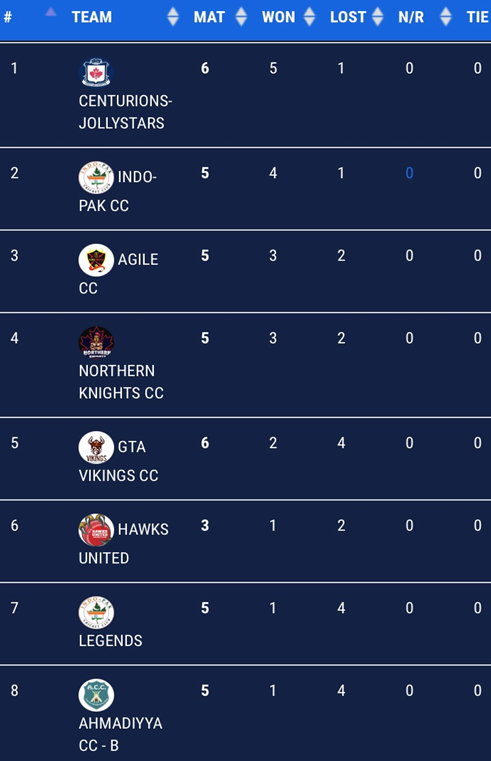Open the NORTHERN KNIGHTS CC team link
Viewport: 491px width, 761px height.
tap(121, 382)
